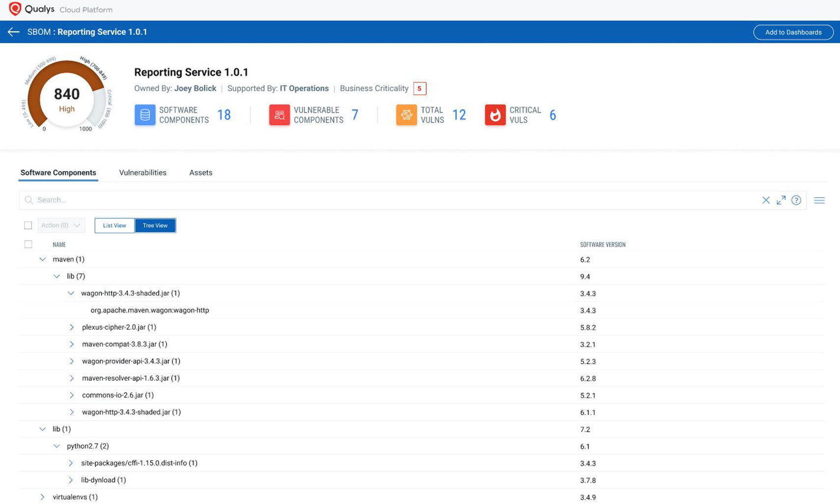This screenshot has height=504, width=840.
Task: Open the Assets tab
Action: point(200,173)
